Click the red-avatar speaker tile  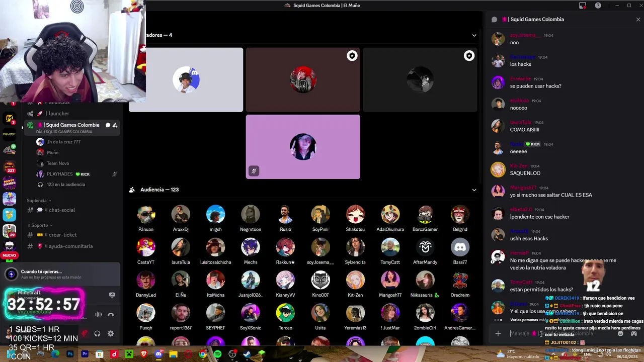coord(303,79)
